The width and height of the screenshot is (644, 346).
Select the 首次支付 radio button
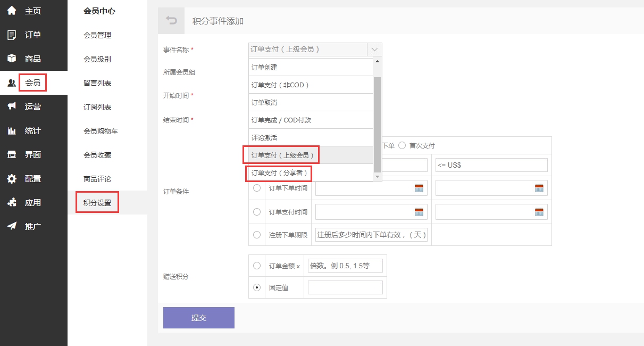[x=402, y=145]
